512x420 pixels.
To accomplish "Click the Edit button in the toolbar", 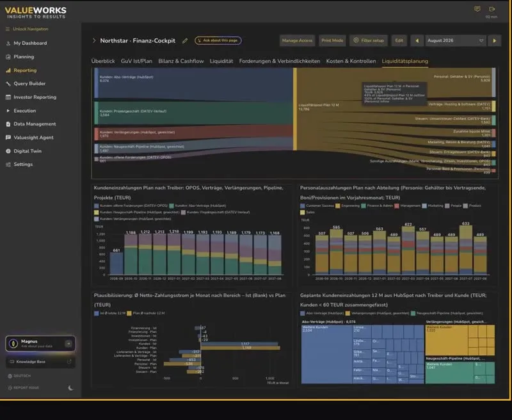I will 399,40.
